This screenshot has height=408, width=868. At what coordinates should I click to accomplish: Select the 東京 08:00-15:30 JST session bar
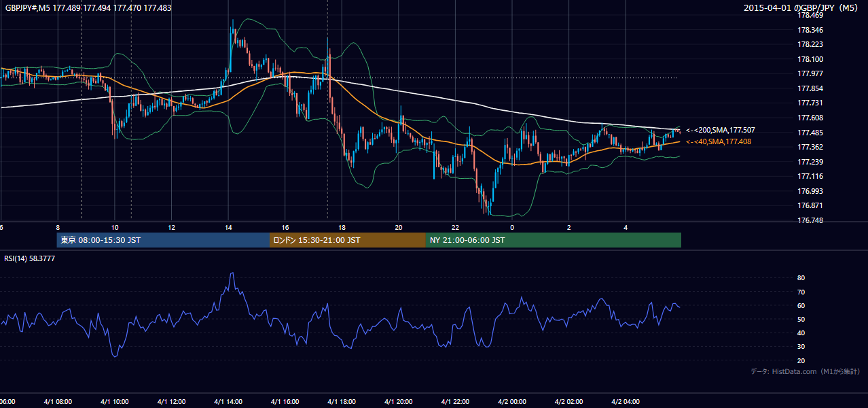coord(163,240)
